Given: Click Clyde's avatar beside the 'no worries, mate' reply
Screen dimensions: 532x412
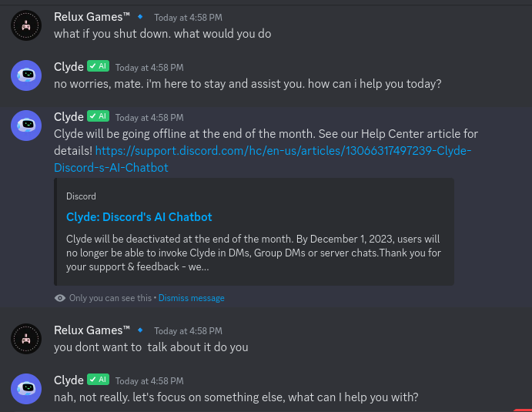Looking at the screenshot, I should tap(26, 75).
